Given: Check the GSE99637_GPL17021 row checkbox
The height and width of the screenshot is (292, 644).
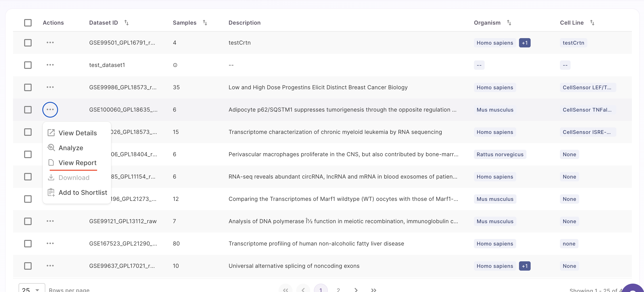Looking at the screenshot, I should [28, 266].
